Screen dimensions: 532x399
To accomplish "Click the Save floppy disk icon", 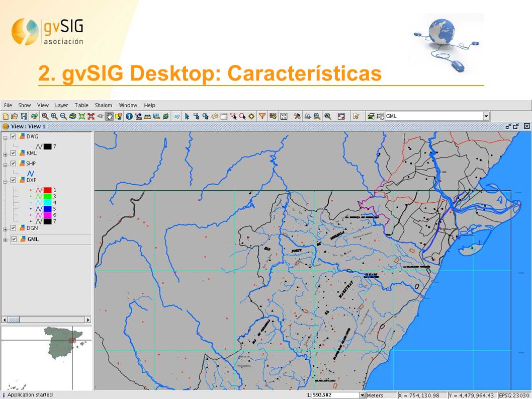I will pos(24,116).
